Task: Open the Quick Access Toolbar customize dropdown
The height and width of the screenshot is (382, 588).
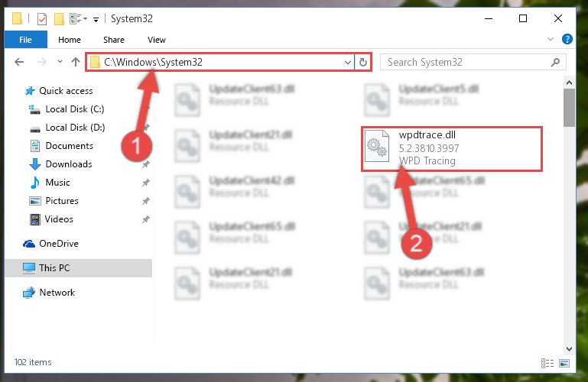Action: click(96, 19)
